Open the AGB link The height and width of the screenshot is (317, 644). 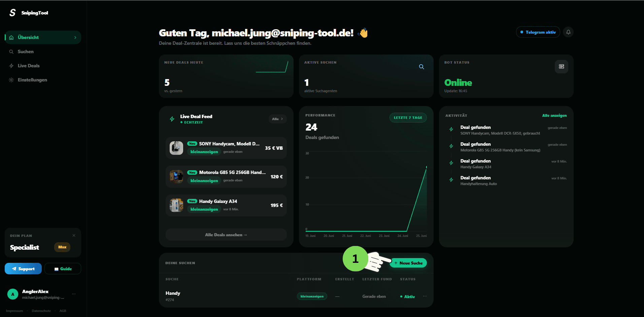point(63,311)
